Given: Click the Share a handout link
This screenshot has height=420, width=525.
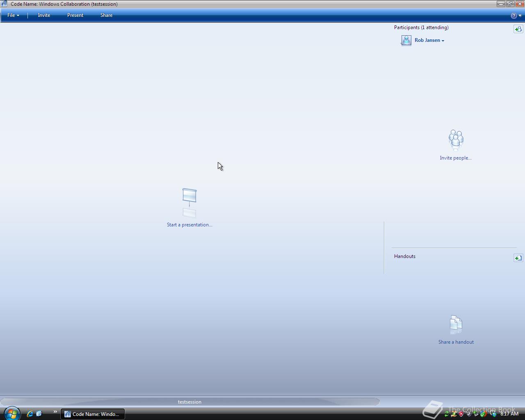Looking at the screenshot, I should click(x=456, y=342).
